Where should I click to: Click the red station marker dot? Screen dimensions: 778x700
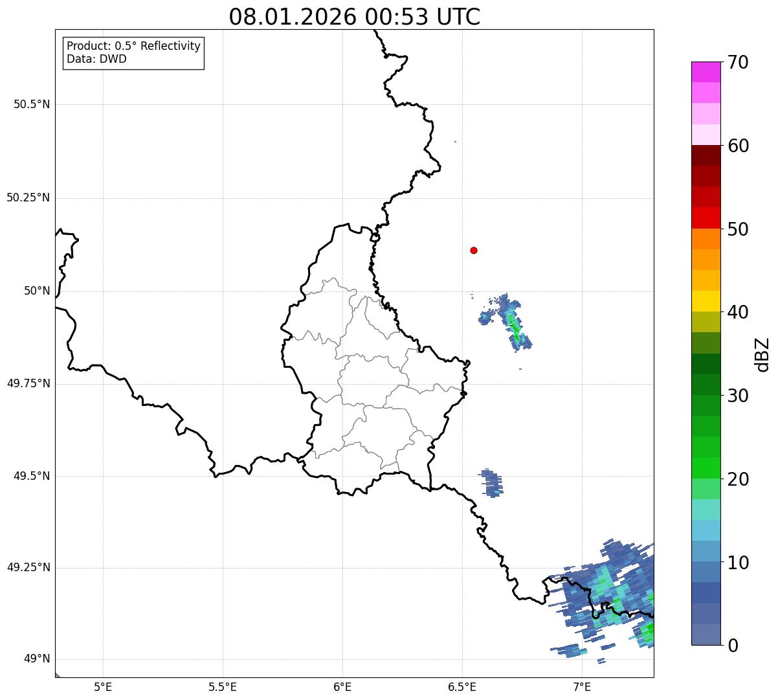coord(474,250)
